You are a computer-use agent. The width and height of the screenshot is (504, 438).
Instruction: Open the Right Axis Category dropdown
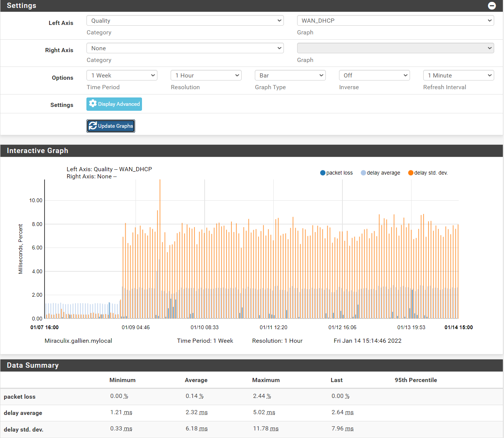[185, 48]
